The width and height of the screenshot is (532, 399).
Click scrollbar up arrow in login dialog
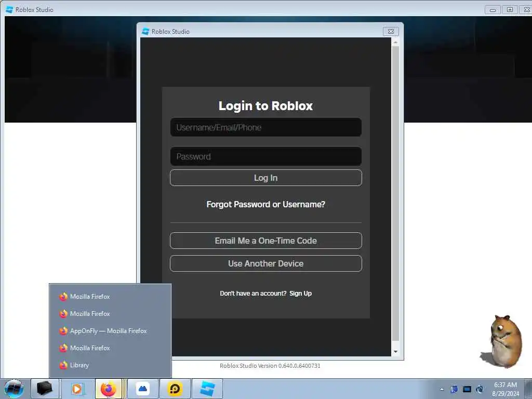[395, 43]
